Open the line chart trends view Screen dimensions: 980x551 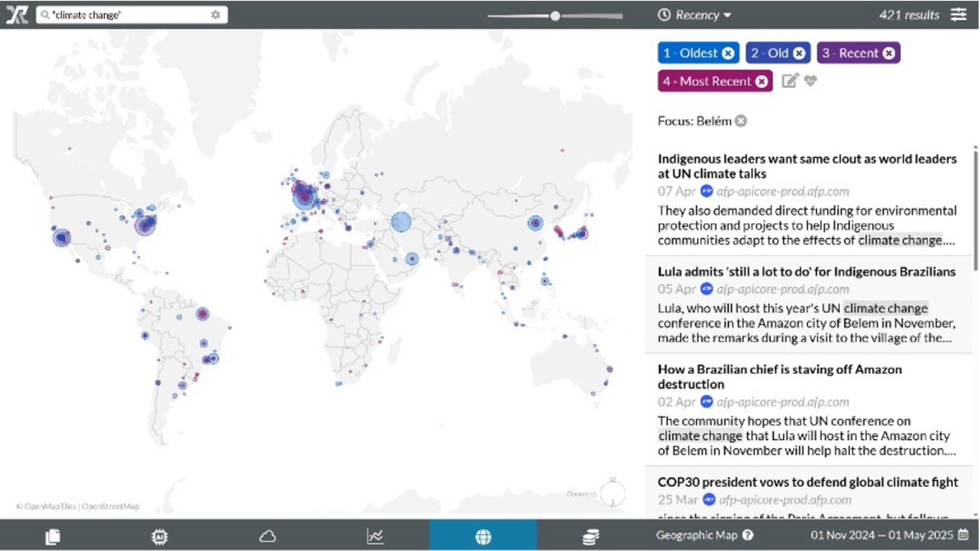(x=375, y=536)
